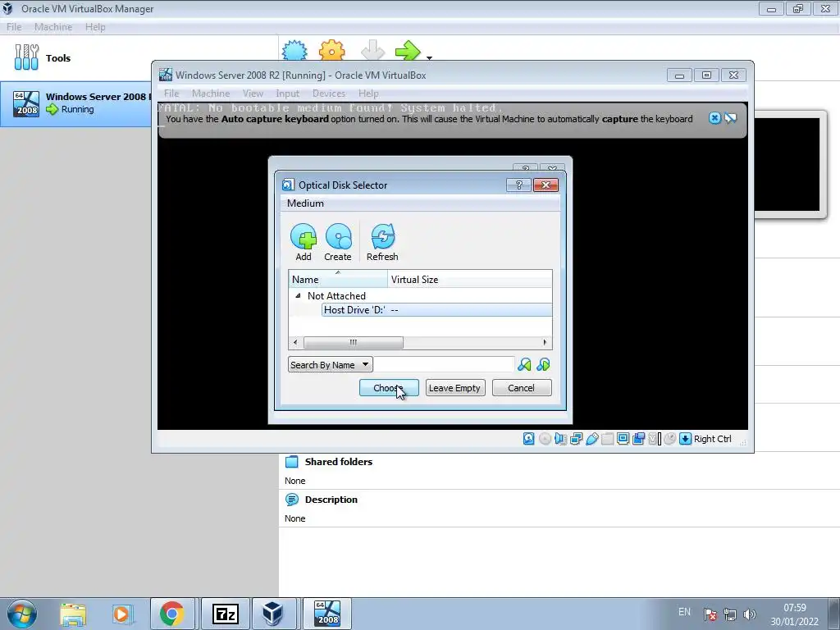Click the keyboard capture arrow icon
The image size is (840, 630).
685,439
